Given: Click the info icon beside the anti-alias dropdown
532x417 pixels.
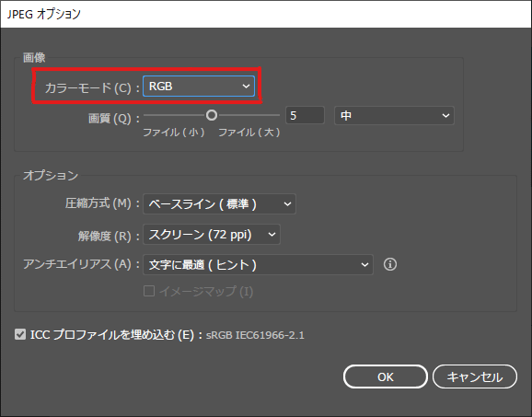Looking at the screenshot, I should pyautogui.click(x=390, y=264).
